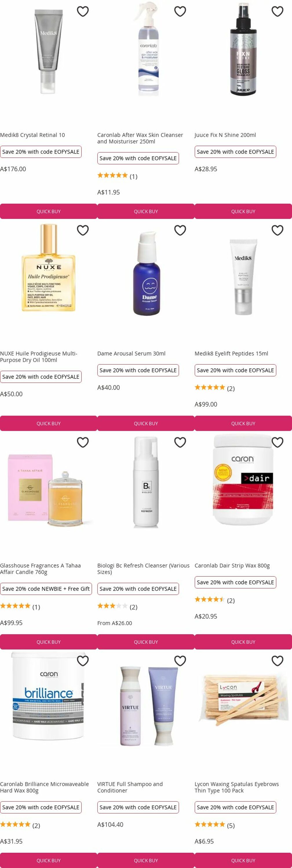The width and height of the screenshot is (292, 868).
Task: Wishlist the Biologi Bc Refresh Cleanser
Action: tap(180, 442)
